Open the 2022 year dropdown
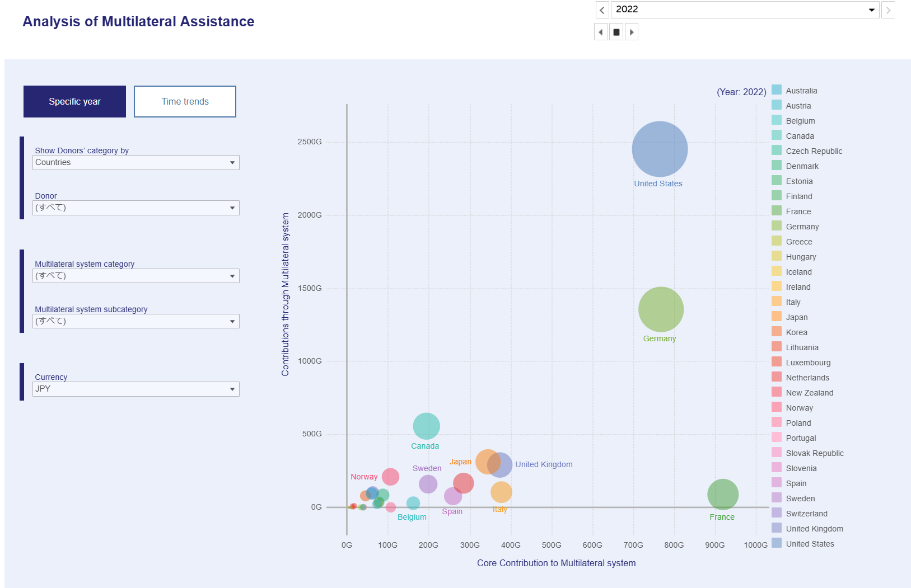This screenshot has height=588, width=911. click(745, 10)
